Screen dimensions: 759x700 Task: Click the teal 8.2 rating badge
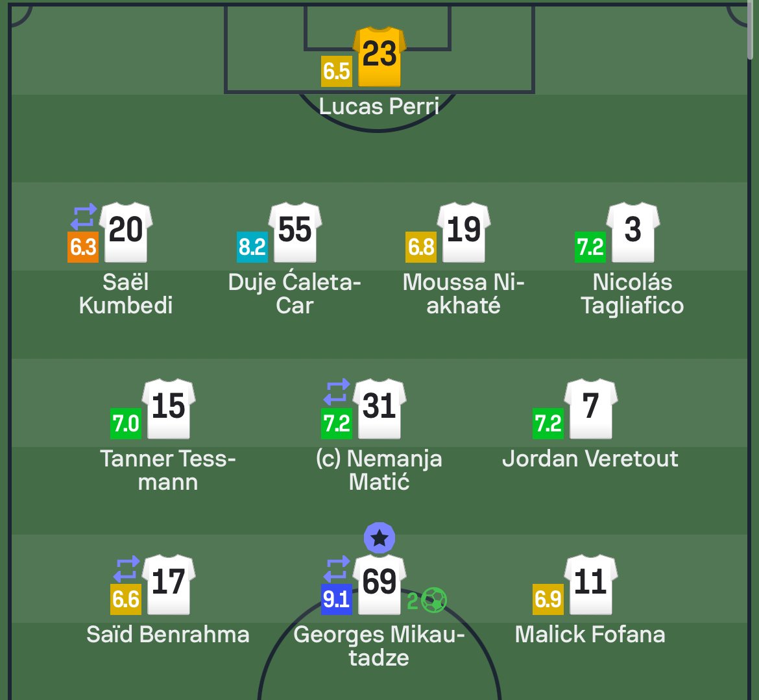(x=252, y=247)
